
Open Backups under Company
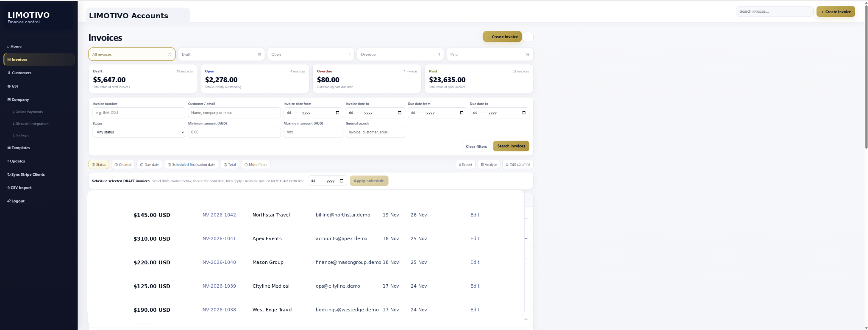[21, 135]
